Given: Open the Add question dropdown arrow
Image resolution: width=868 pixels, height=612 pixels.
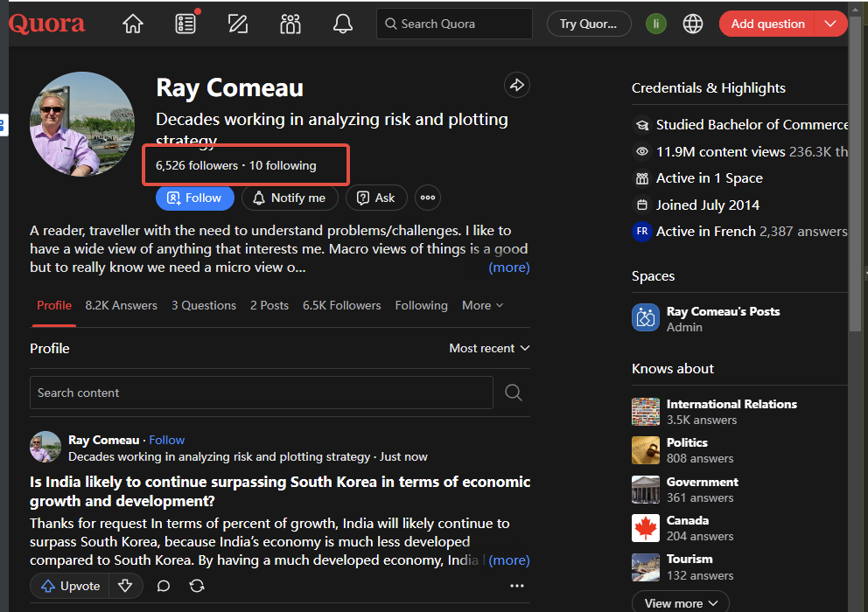Looking at the screenshot, I should click(x=829, y=24).
